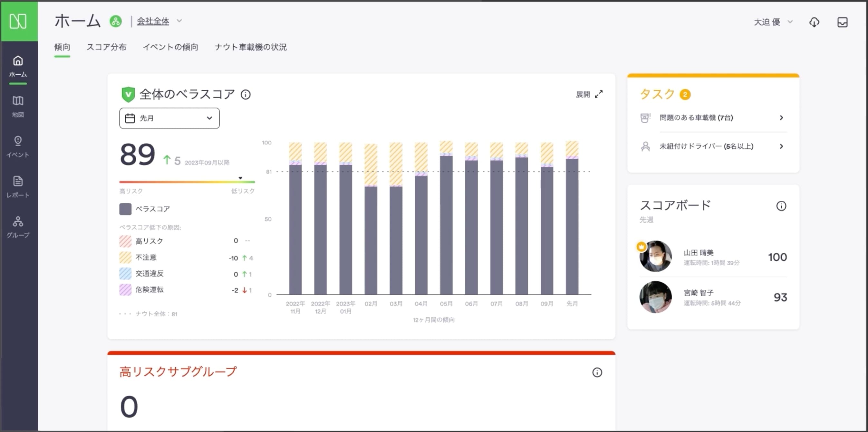The height and width of the screenshot is (432, 868).
Task: Click the download cloud icon
Action: [x=814, y=22]
